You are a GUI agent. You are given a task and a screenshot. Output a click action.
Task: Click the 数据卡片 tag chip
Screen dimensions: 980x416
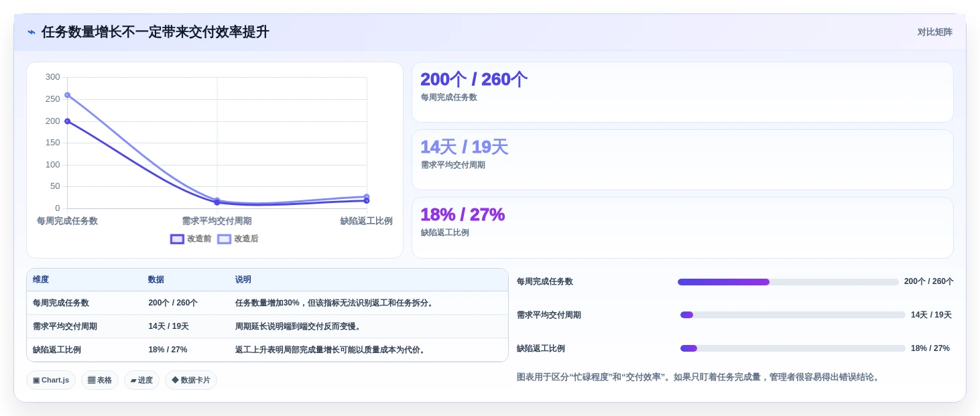coord(191,380)
